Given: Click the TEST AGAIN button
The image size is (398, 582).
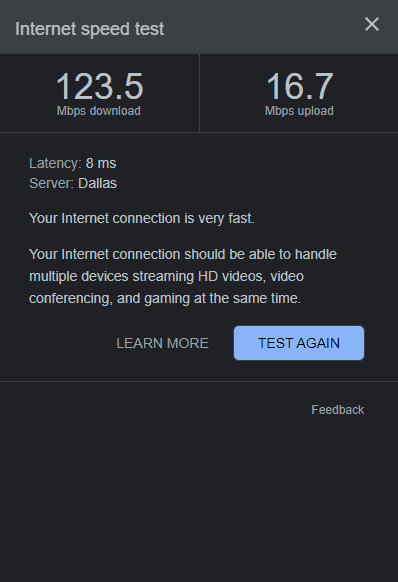Looking at the screenshot, I should click(x=299, y=343).
